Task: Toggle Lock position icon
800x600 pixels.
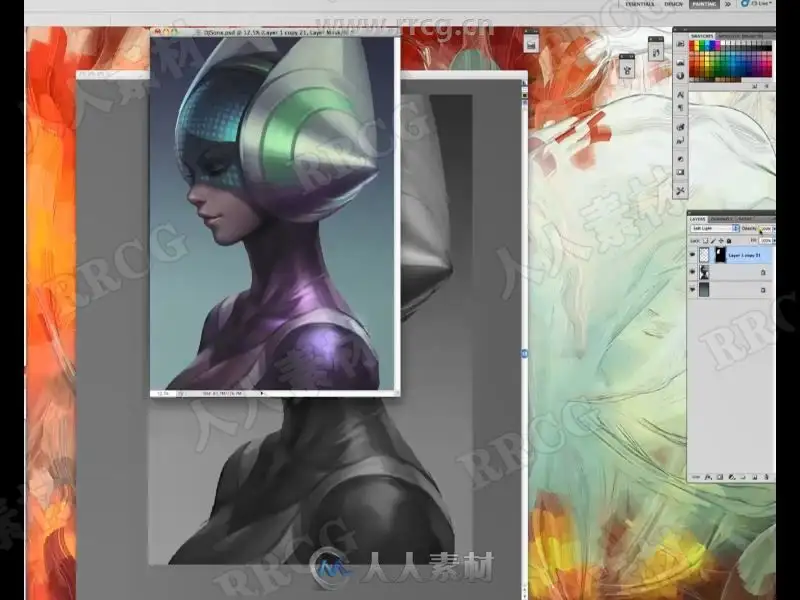Action: 721,241
